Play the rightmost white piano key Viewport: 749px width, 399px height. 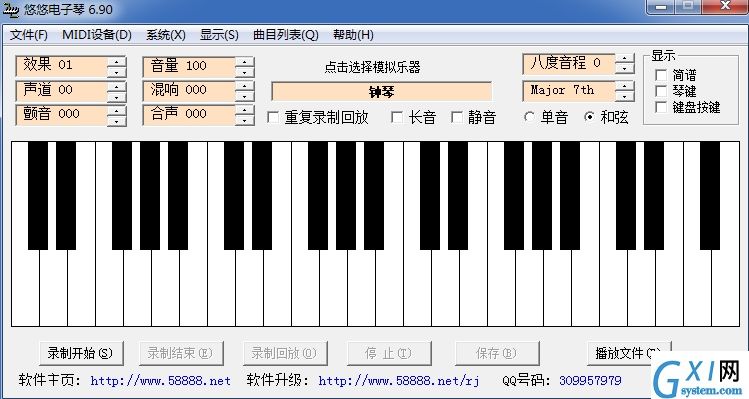(726, 288)
